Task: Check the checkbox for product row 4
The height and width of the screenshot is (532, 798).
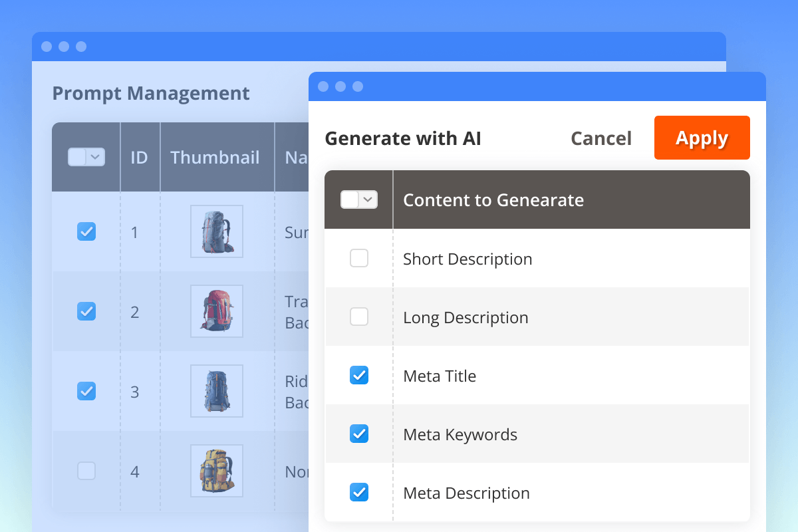Action: pos(86,471)
